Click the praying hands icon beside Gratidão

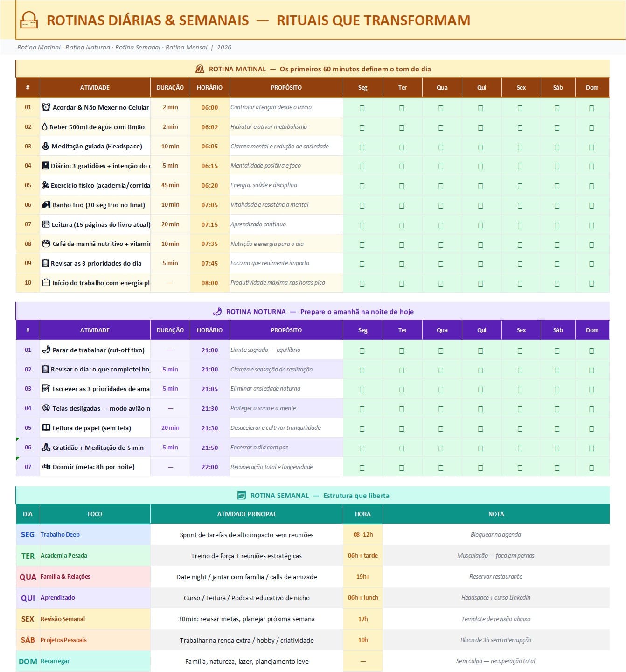click(46, 447)
